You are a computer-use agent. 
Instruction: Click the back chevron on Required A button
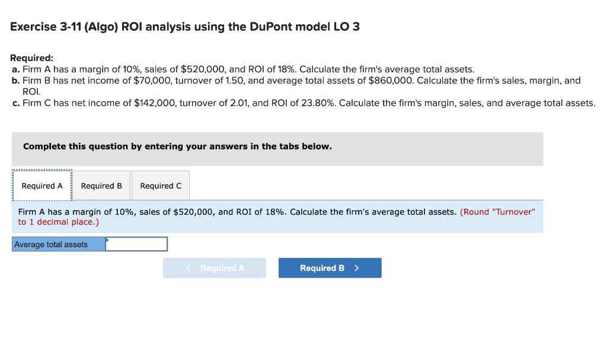[189, 267]
